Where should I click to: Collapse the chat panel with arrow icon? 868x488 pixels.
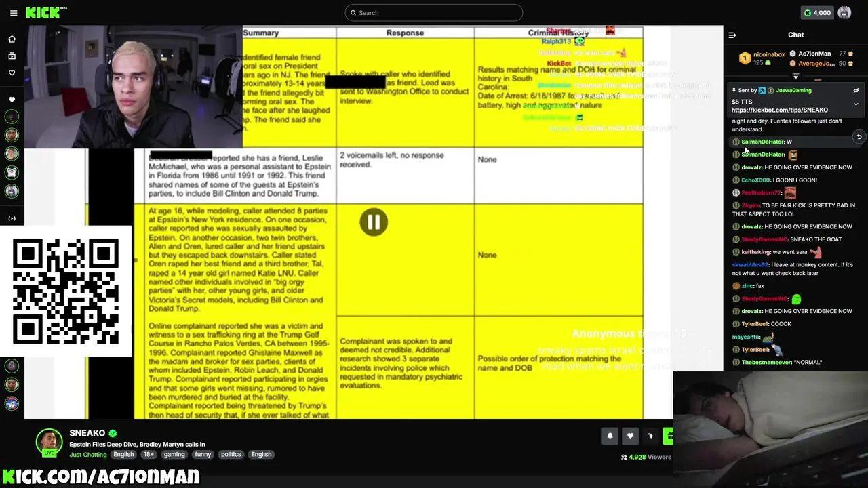click(x=732, y=35)
